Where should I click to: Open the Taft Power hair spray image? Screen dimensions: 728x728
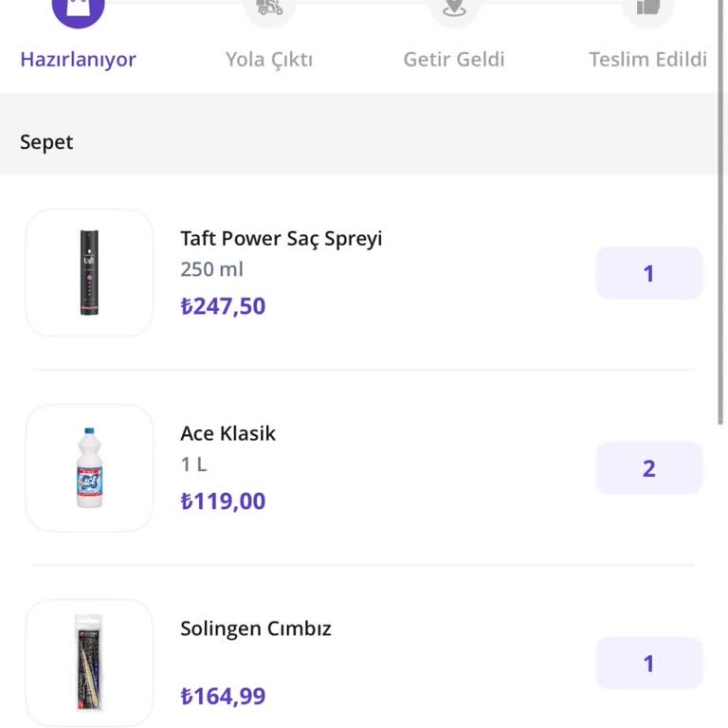pyautogui.click(x=89, y=273)
